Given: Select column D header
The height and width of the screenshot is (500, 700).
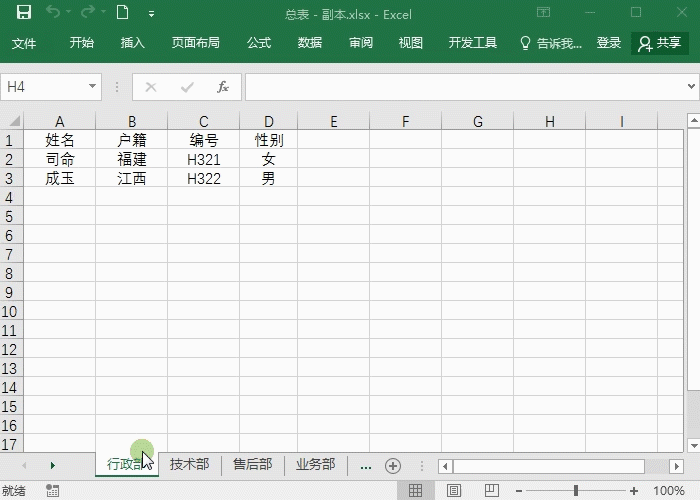Looking at the screenshot, I should point(268,121).
